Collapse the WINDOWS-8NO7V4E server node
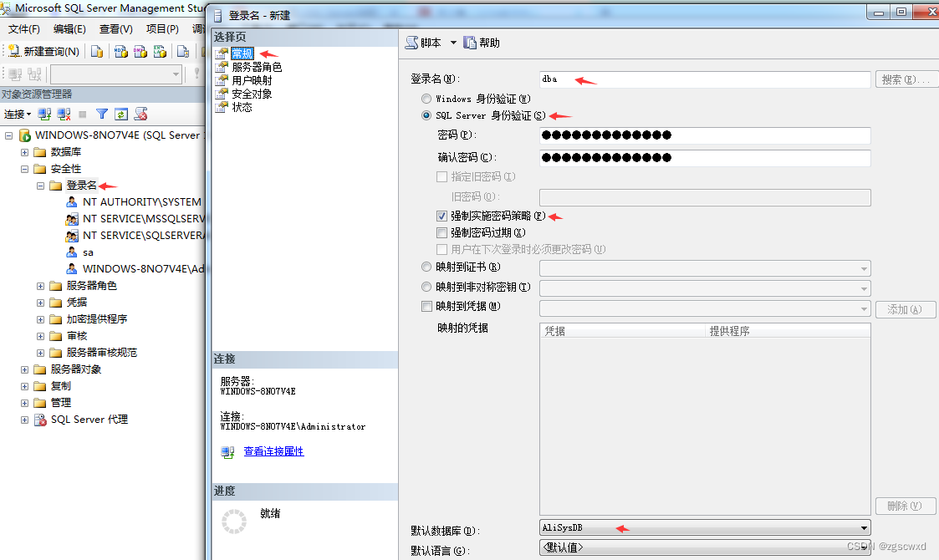The height and width of the screenshot is (560, 939). coord(9,136)
